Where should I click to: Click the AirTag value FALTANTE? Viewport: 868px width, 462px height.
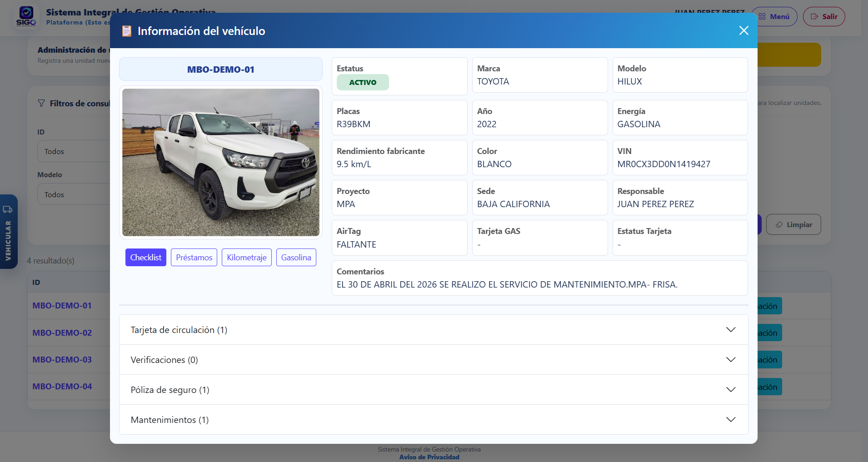(356, 244)
